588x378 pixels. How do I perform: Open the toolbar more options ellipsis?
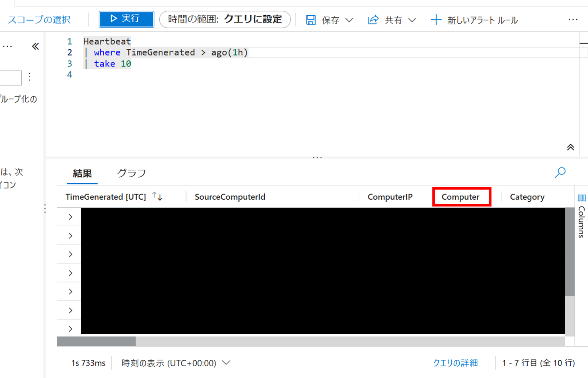pos(573,20)
